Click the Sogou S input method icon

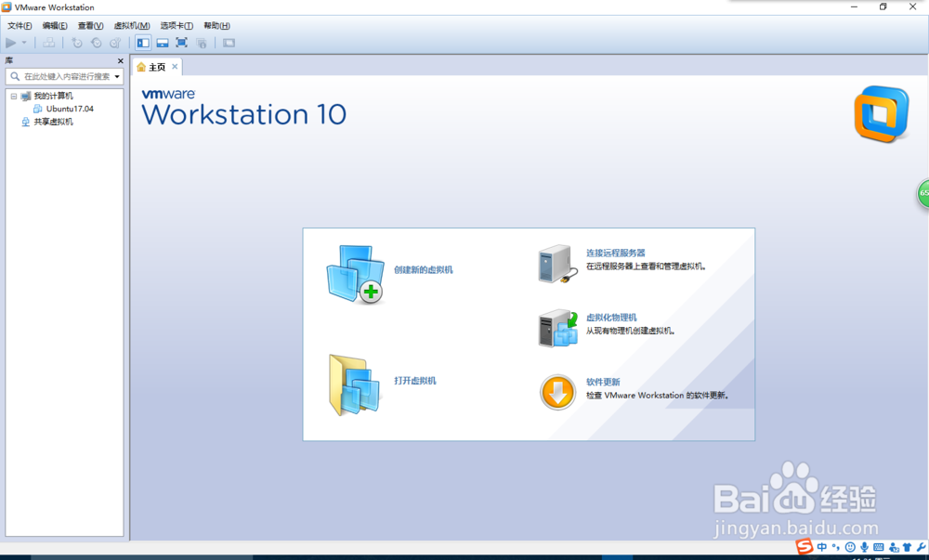(x=804, y=546)
